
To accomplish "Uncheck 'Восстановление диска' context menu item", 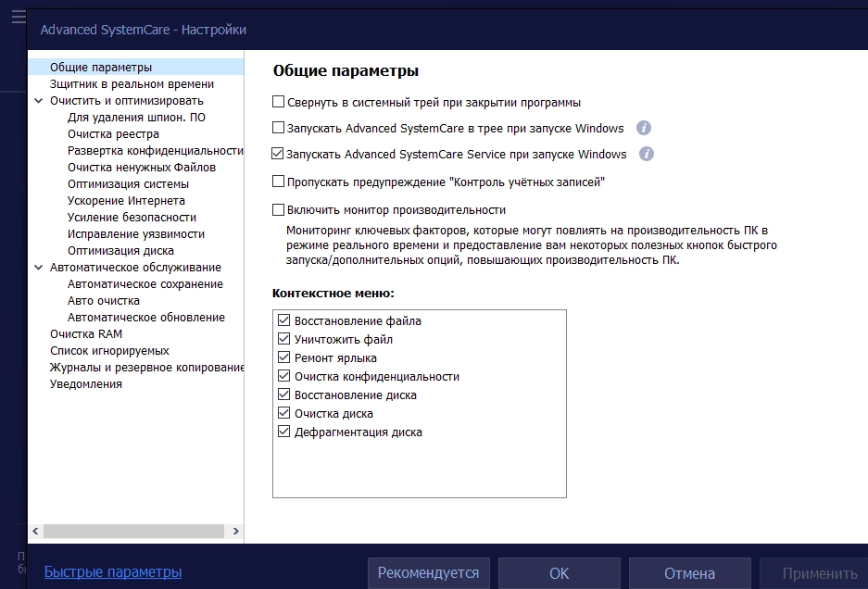I will 284,395.
